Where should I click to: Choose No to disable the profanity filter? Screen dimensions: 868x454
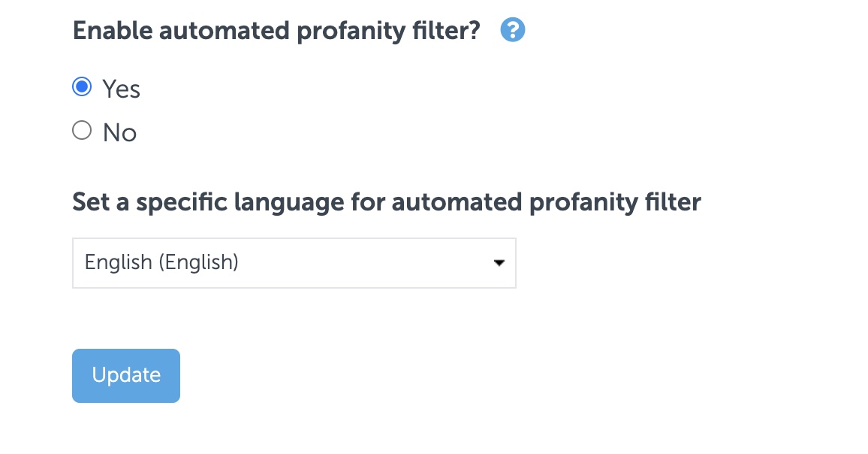(x=82, y=130)
